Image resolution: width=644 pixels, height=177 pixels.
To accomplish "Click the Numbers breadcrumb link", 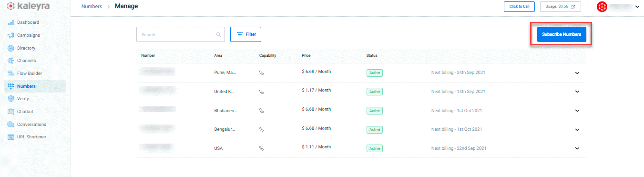I will coord(92,7).
